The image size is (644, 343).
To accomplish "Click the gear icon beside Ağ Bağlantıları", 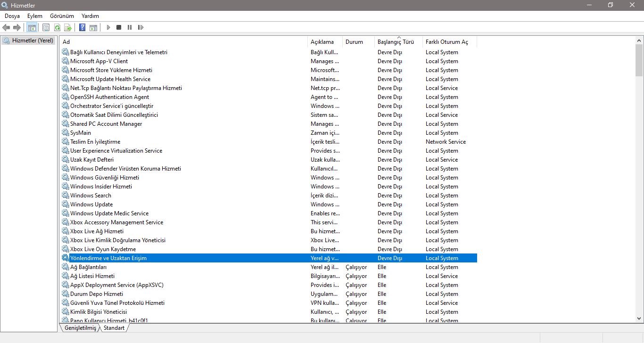I will 66,267.
